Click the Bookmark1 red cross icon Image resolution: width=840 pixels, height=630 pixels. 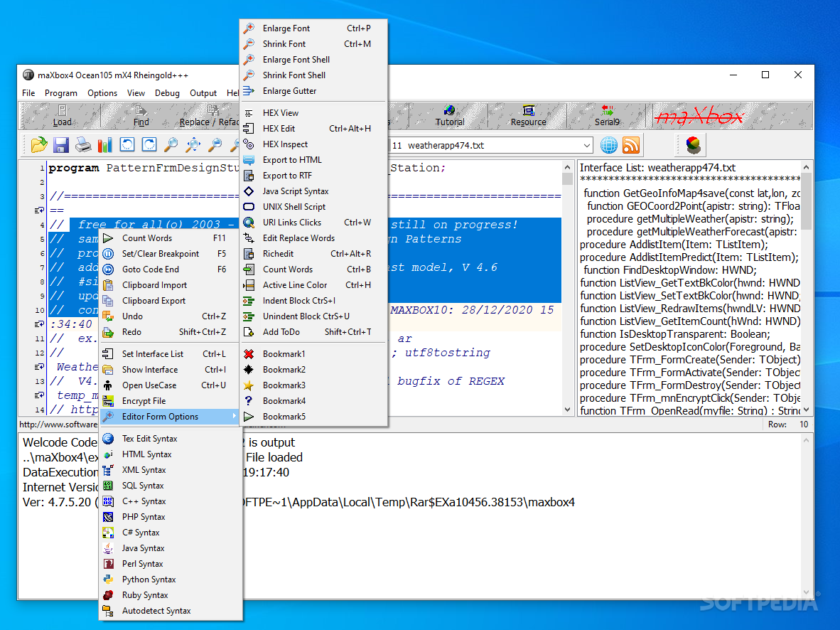click(249, 354)
